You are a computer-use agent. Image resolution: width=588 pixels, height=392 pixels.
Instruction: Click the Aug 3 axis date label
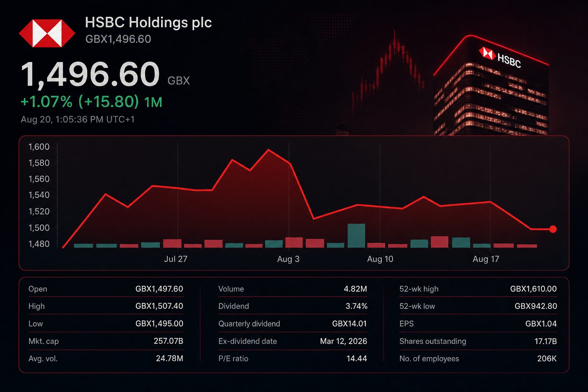coord(288,259)
